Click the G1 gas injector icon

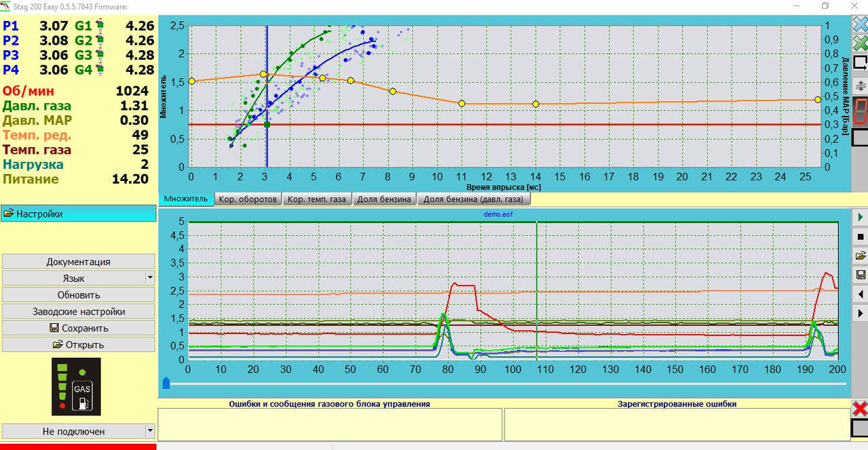click(x=99, y=26)
